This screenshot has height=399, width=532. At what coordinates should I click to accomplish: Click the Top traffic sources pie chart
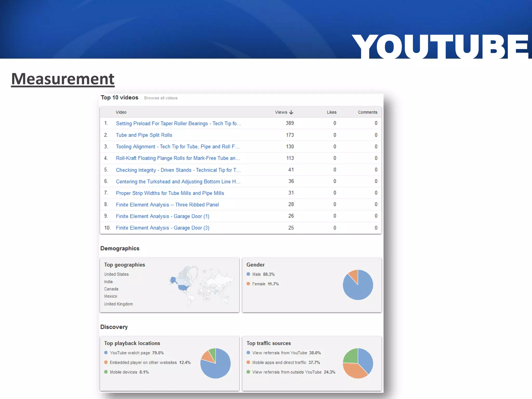coord(358,363)
